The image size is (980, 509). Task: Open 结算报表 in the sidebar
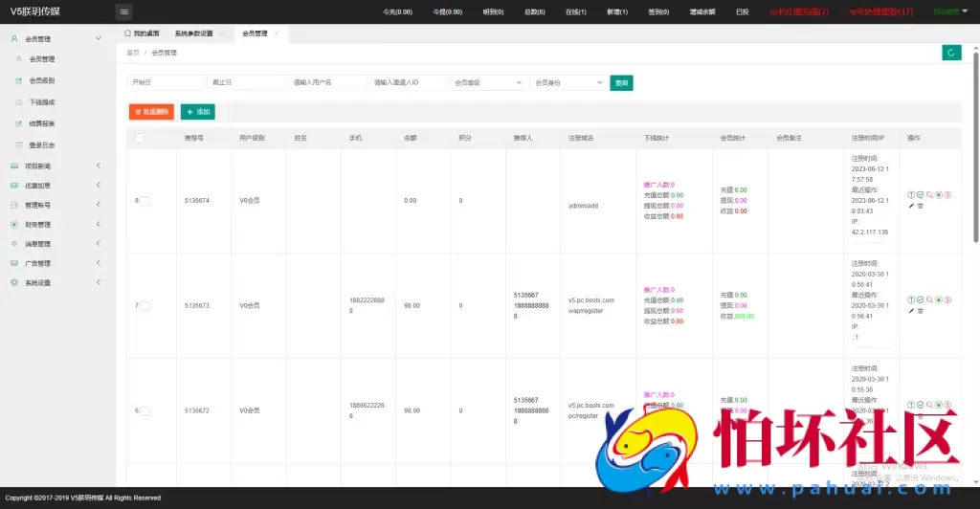tap(41, 123)
